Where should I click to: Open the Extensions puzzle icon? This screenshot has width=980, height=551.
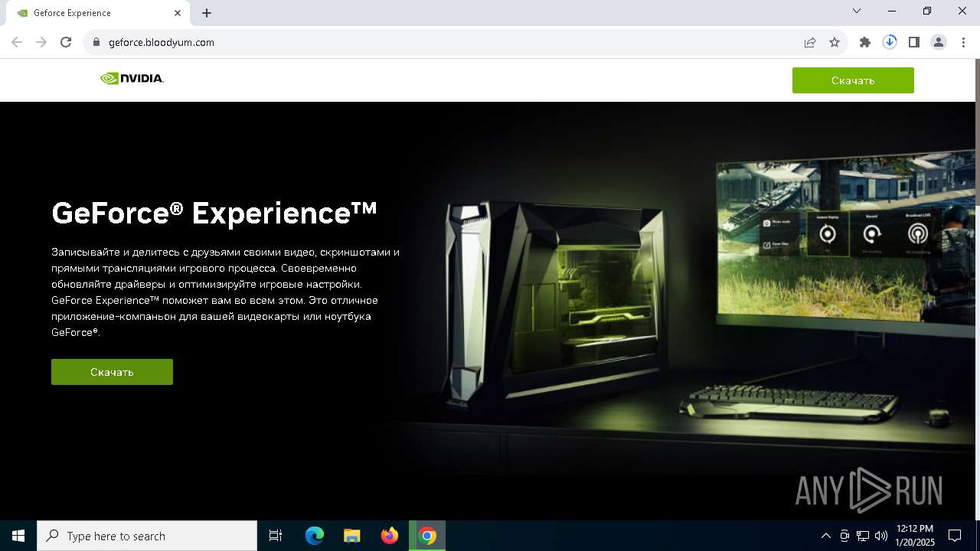pyautogui.click(x=865, y=43)
